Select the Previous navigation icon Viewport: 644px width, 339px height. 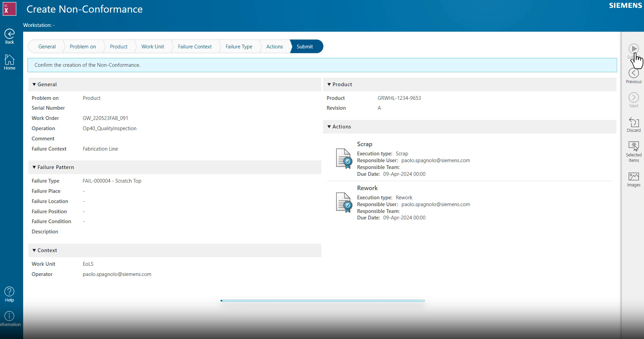point(633,73)
